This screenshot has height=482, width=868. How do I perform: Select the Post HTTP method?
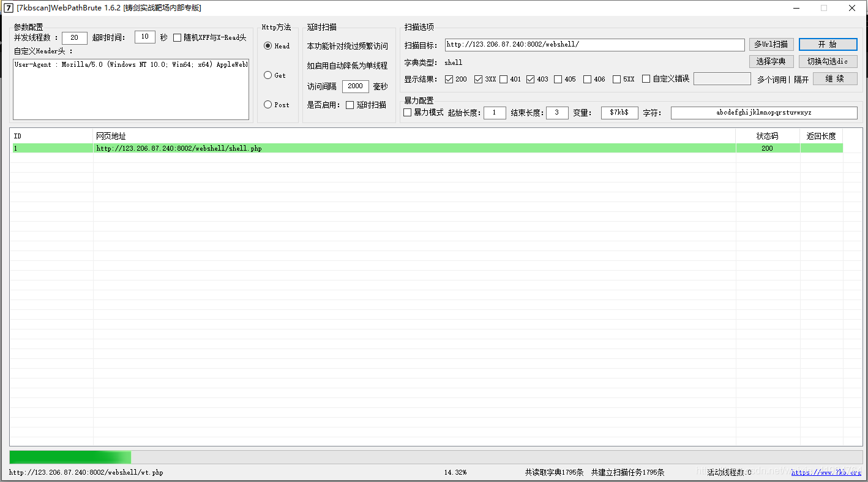point(268,105)
